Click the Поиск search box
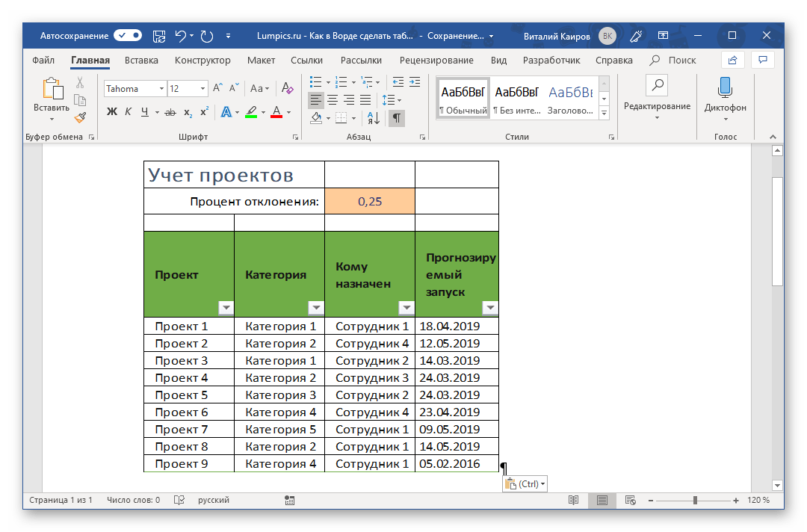This screenshot has width=807, height=532. 673,61
